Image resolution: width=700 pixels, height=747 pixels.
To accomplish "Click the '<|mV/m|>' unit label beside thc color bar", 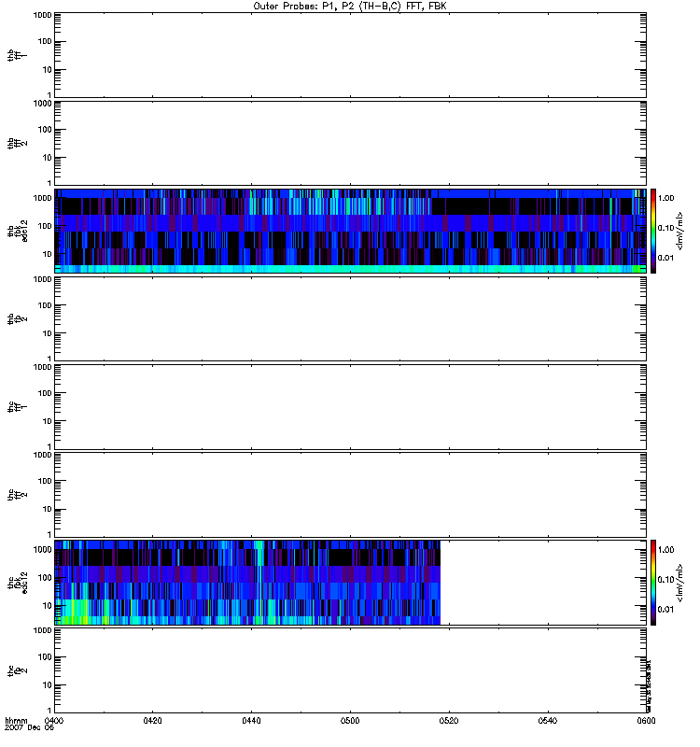I will pyautogui.click(x=680, y=583).
